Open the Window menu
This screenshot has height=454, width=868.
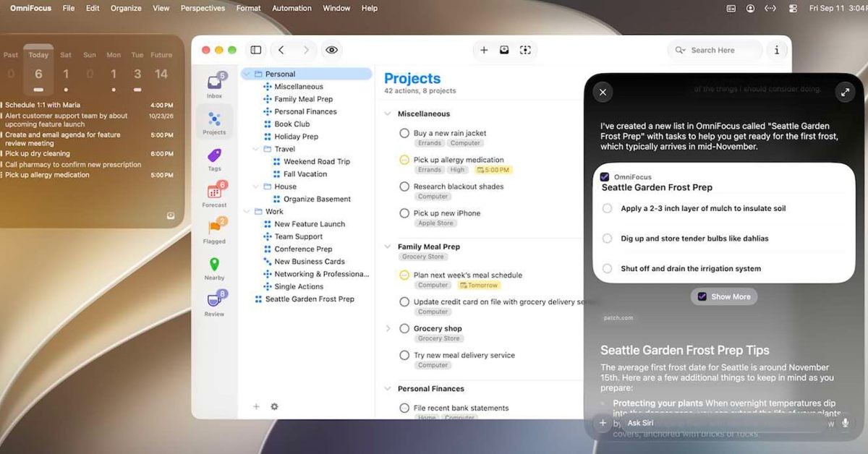[x=336, y=9]
